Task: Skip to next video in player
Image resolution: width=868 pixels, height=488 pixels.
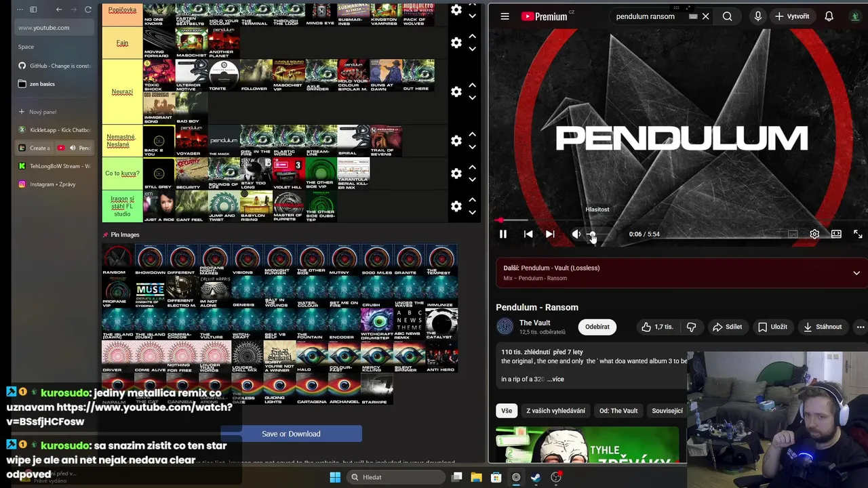Action: click(x=550, y=234)
